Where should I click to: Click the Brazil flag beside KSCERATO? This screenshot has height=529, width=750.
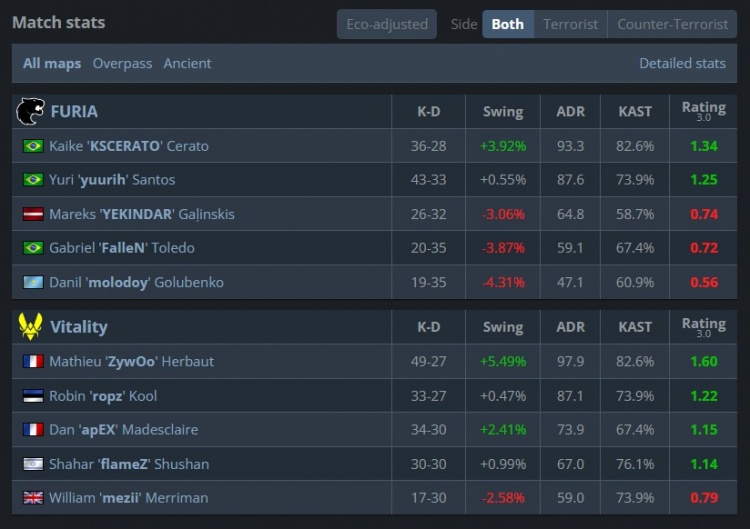pos(32,146)
